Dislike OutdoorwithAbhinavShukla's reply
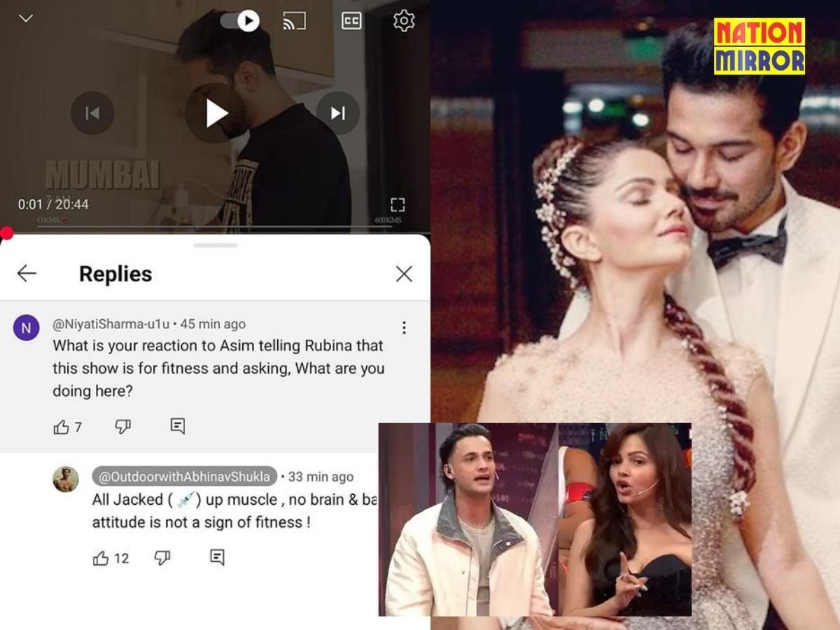This screenshot has height=630, width=840. pos(162,557)
